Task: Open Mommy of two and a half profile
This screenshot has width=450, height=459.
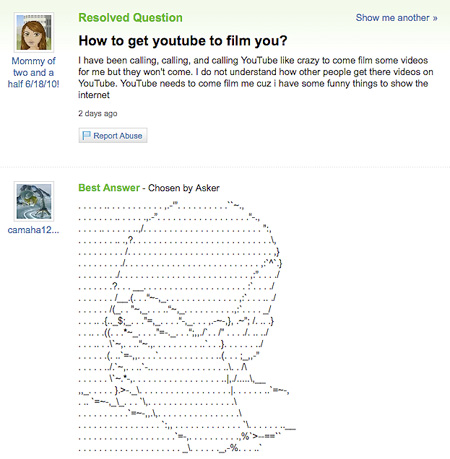Action: pos(33,72)
